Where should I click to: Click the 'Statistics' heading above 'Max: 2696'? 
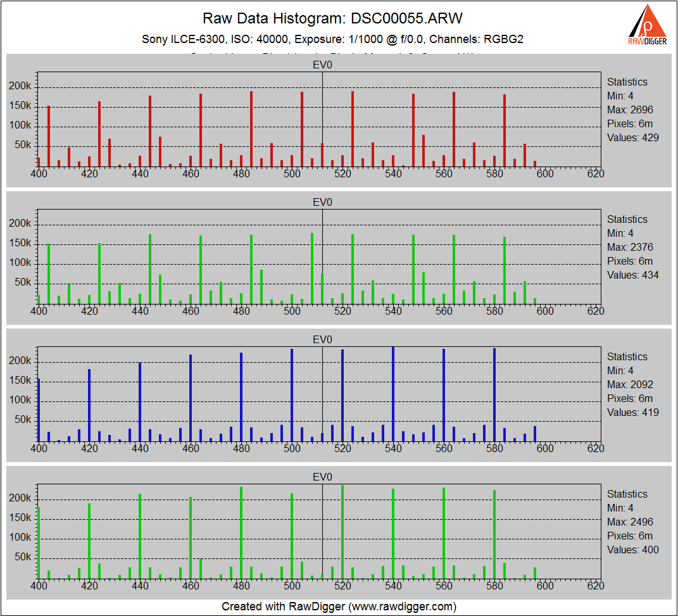[627, 82]
